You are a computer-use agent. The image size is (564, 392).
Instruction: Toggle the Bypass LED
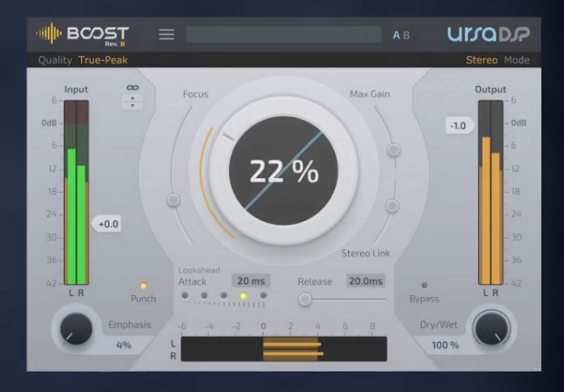pos(425,286)
